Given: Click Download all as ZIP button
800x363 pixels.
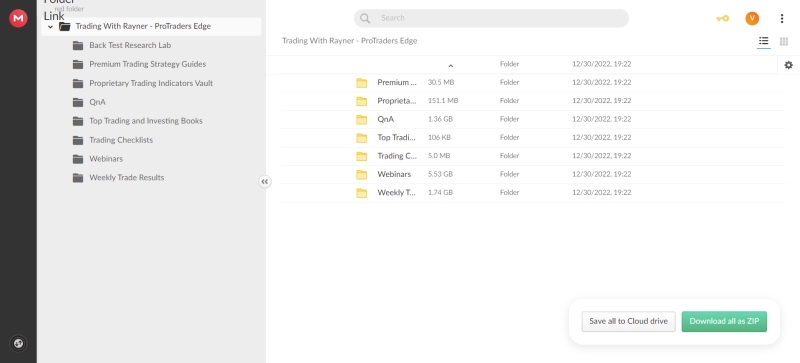Looking at the screenshot, I should click(x=724, y=322).
